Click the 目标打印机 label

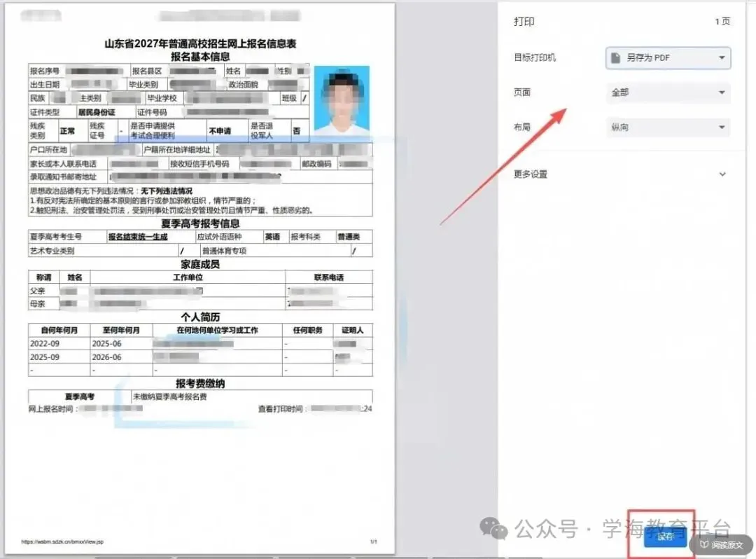coord(535,58)
